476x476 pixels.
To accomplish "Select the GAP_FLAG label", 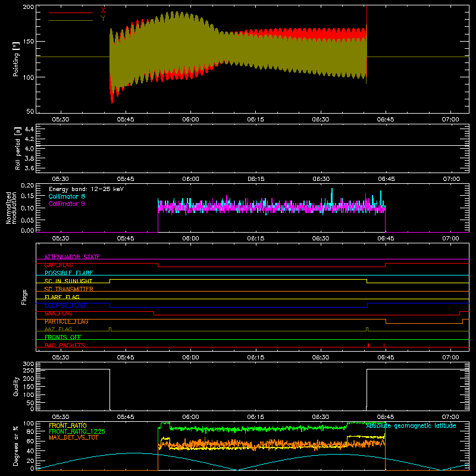I will coord(58,265).
